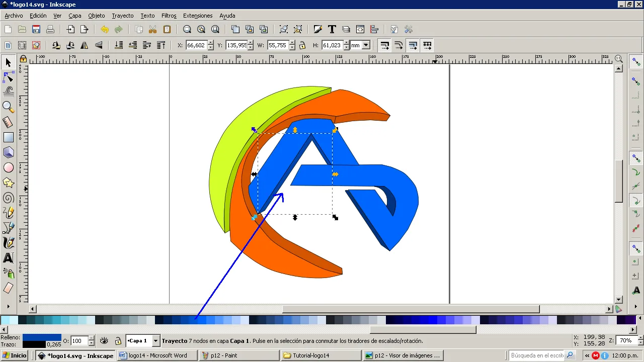Select the Selector arrow tool
Screen dimensions: 644x362
[x=8, y=62]
